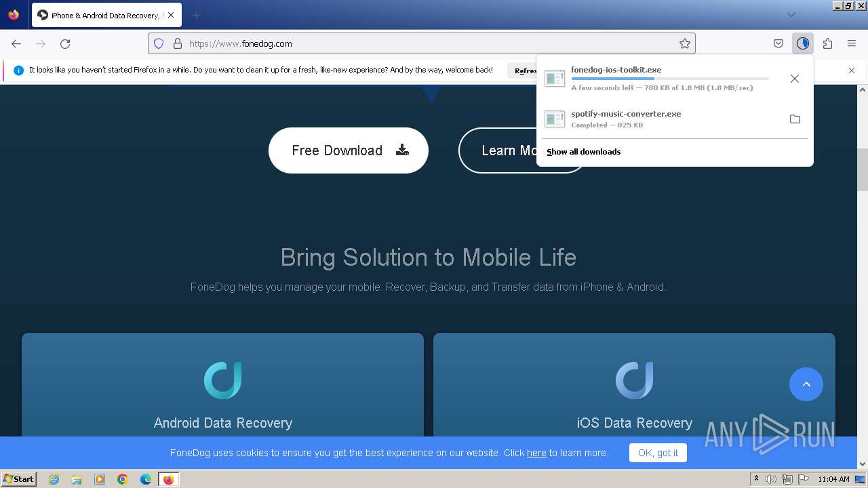Image resolution: width=868 pixels, height=488 pixels.
Task: Follow the 'here' cookie policy link
Action: [x=536, y=453]
